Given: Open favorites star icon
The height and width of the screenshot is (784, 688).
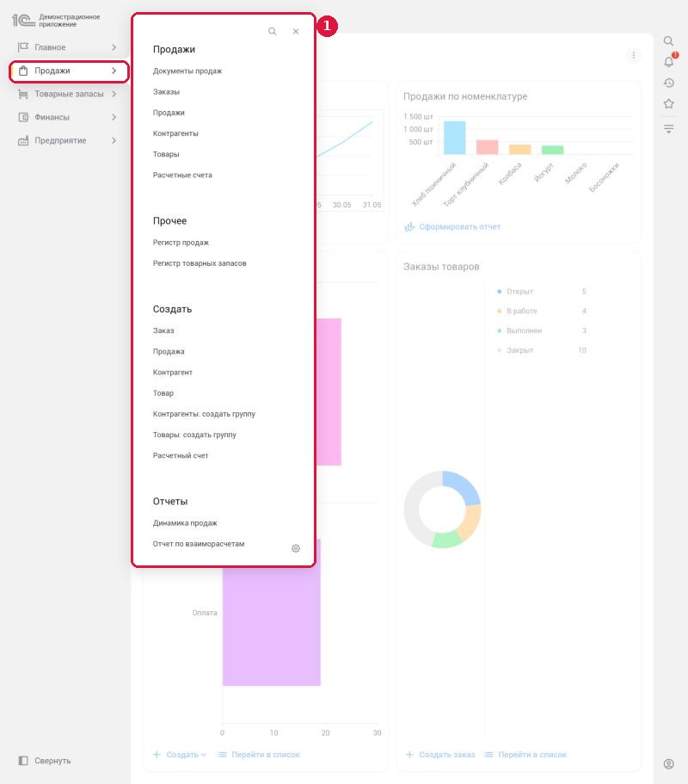Looking at the screenshot, I should click(669, 104).
